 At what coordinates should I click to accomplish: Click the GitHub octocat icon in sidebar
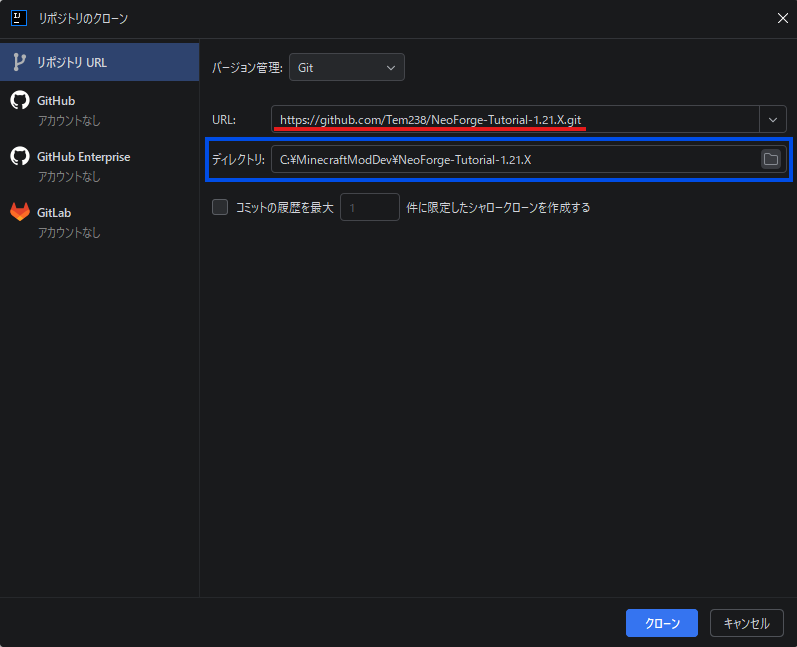tap(19, 100)
